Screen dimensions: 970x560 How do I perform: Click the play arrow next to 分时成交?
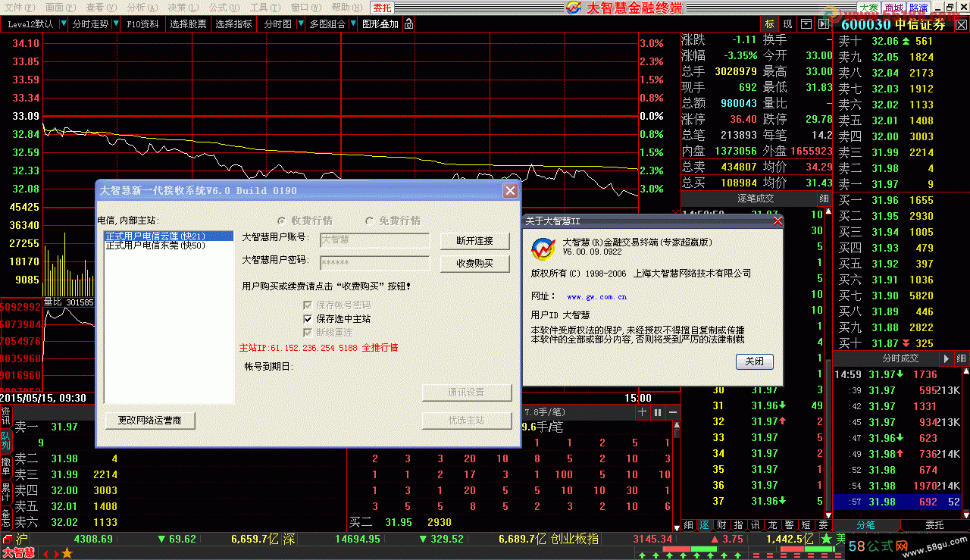(x=946, y=358)
